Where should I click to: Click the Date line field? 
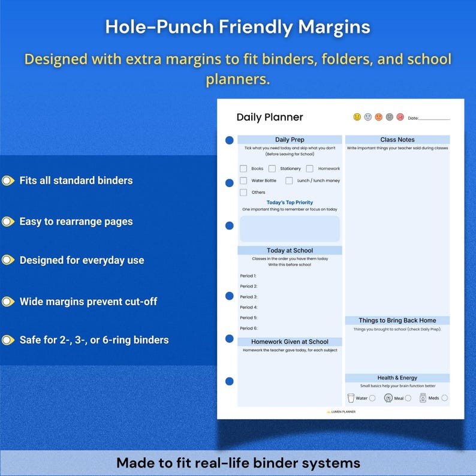pos(434,118)
